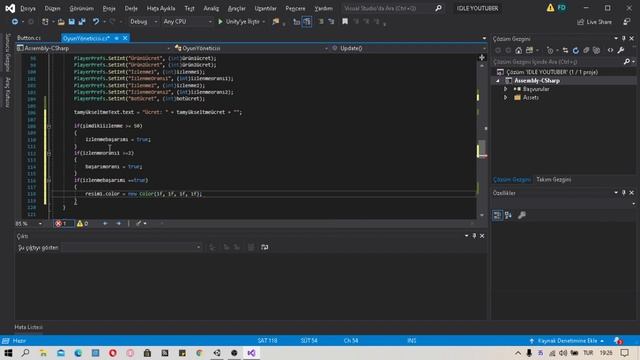640x360 pixels.
Task: Click the View Code icon in Solution Explorer
Action: coord(610,51)
